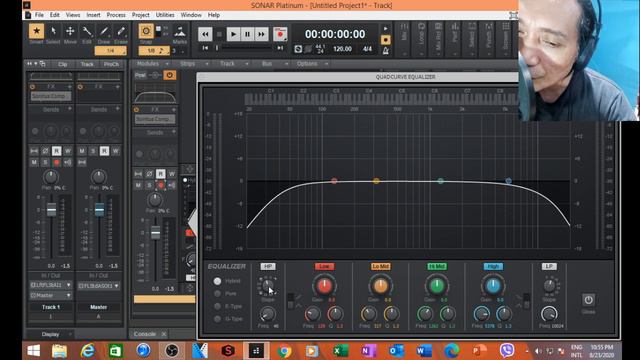Add an effect to Track 1 FX bin
This screenshot has width=640, height=360.
click(69, 87)
